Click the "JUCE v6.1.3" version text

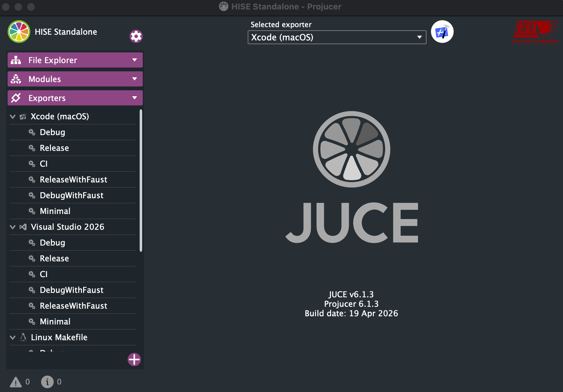tap(351, 294)
